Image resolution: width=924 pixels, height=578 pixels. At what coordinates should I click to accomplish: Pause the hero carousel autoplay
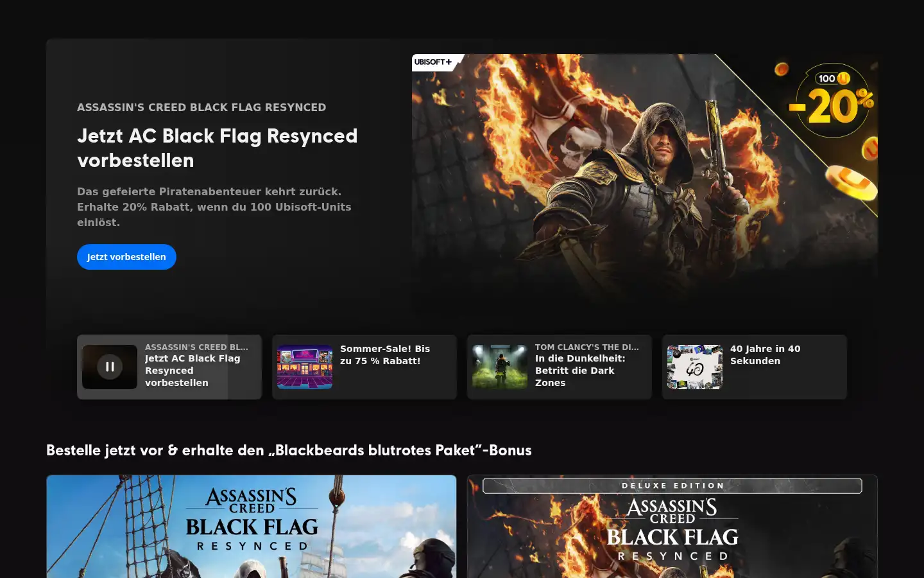coord(110,367)
